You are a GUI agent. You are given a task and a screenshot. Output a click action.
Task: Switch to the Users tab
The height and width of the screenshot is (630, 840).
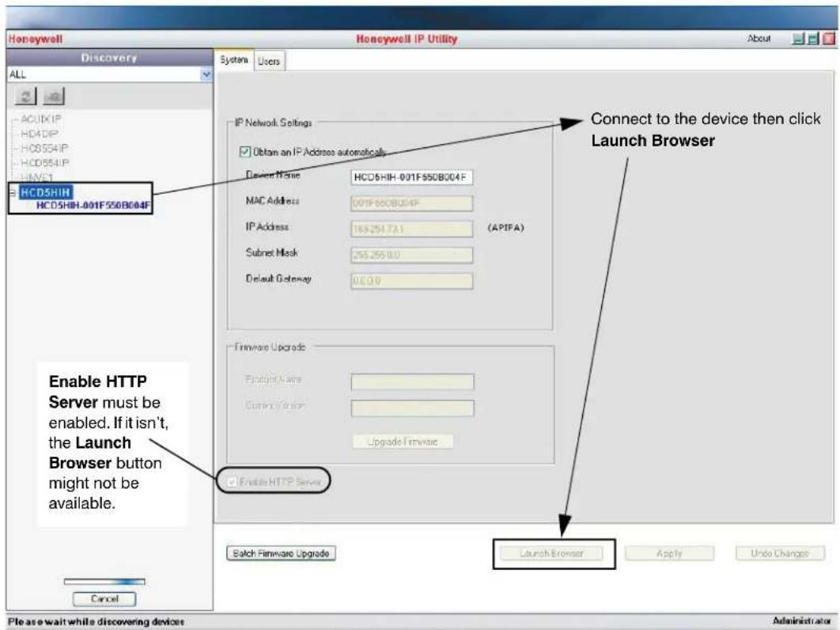269,61
